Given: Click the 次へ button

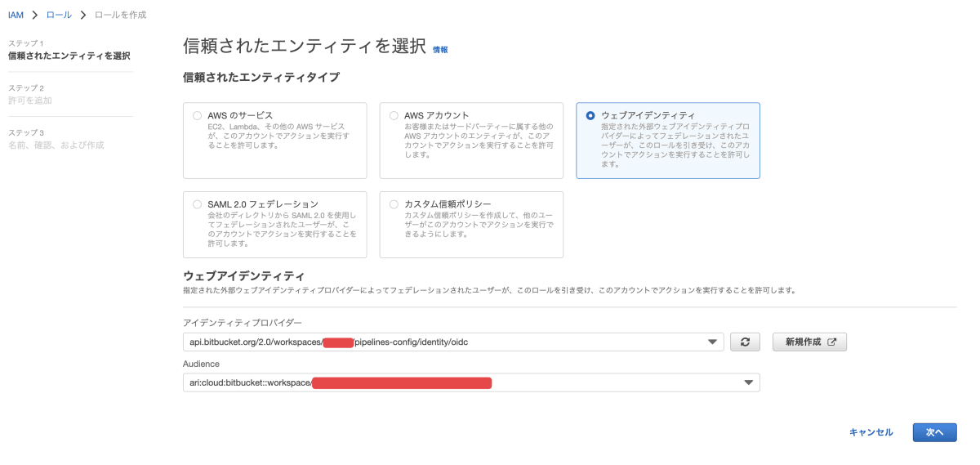Looking at the screenshot, I should [x=934, y=432].
